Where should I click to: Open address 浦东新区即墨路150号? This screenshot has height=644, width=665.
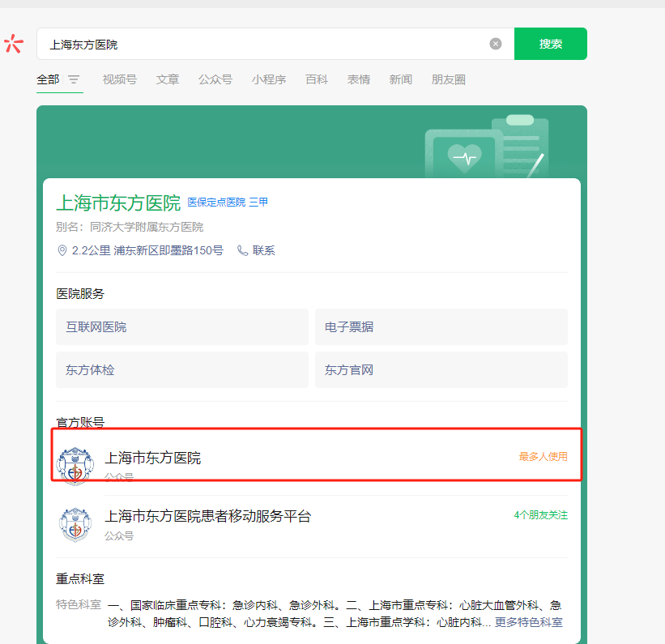point(168,250)
